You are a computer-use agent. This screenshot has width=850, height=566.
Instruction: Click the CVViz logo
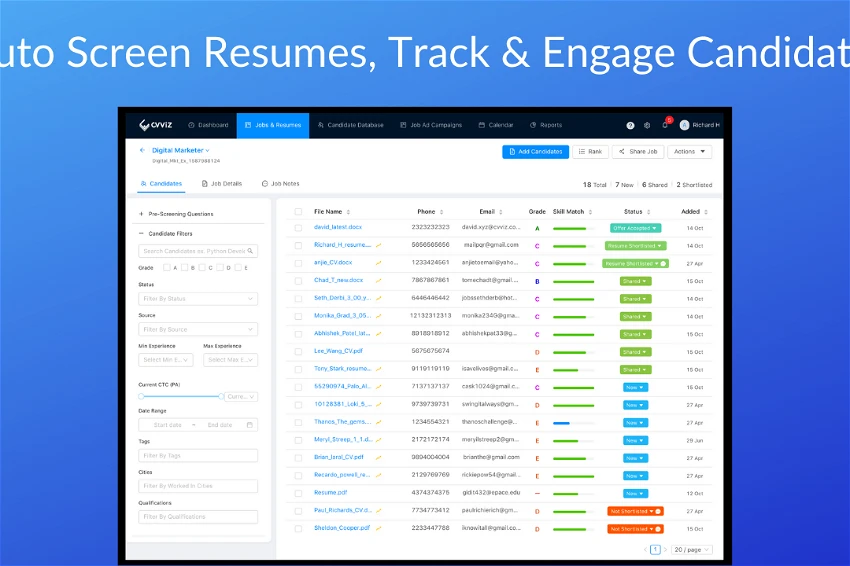(x=156, y=125)
